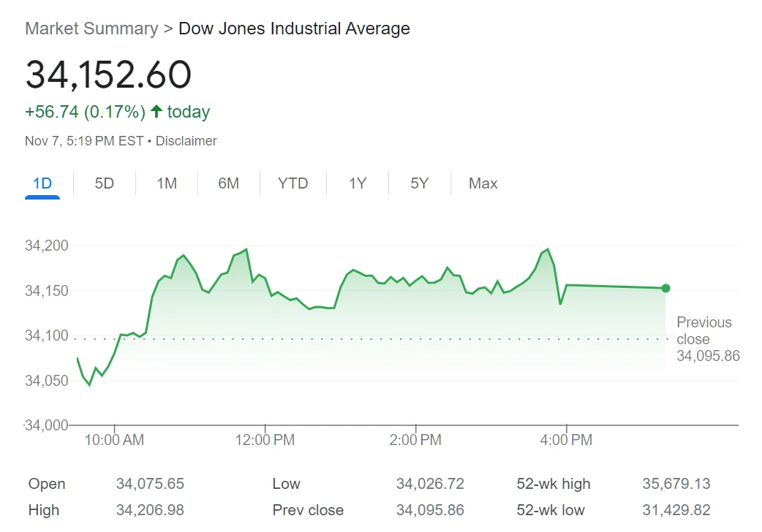Click the 2:00 PM axis label on chart

(x=415, y=440)
